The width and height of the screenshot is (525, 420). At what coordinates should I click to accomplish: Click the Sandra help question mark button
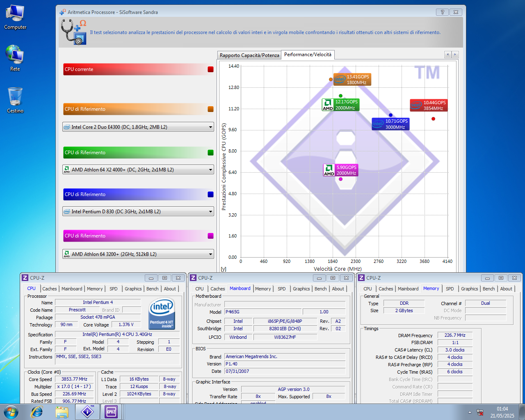tap(442, 12)
